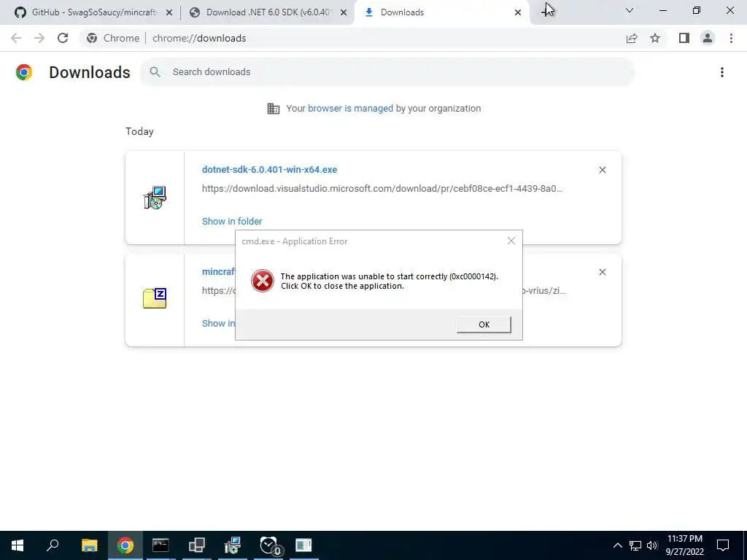Image resolution: width=747 pixels, height=560 pixels.
Task: Click OK in the cmd.exe error dialog
Action: tap(484, 324)
